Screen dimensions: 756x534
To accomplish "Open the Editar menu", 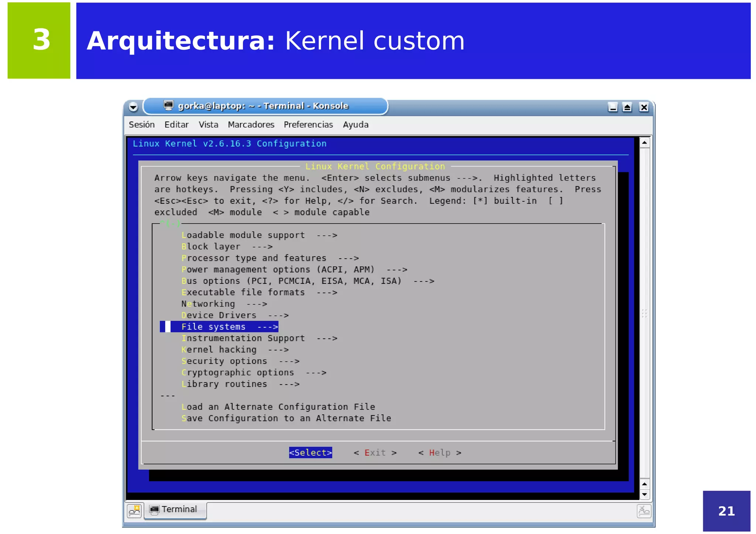I will [x=176, y=125].
